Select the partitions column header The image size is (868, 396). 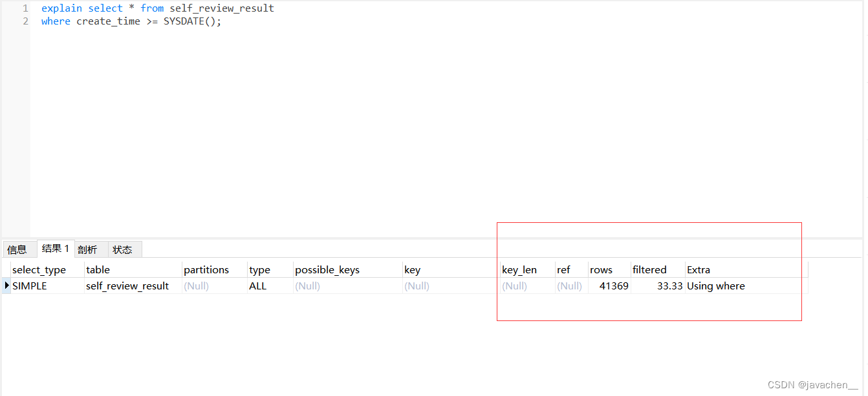(x=206, y=269)
